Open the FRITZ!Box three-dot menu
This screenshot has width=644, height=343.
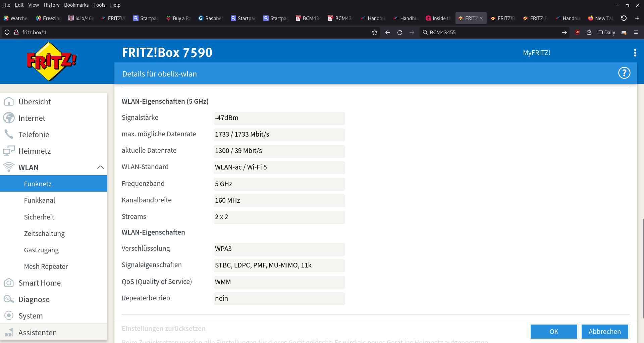click(x=635, y=53)
